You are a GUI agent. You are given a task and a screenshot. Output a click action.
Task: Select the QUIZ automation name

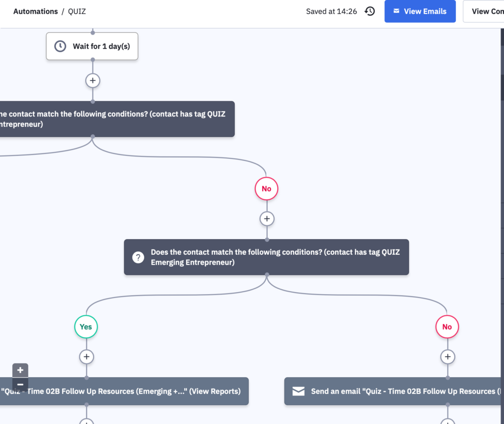coord(77,11)
